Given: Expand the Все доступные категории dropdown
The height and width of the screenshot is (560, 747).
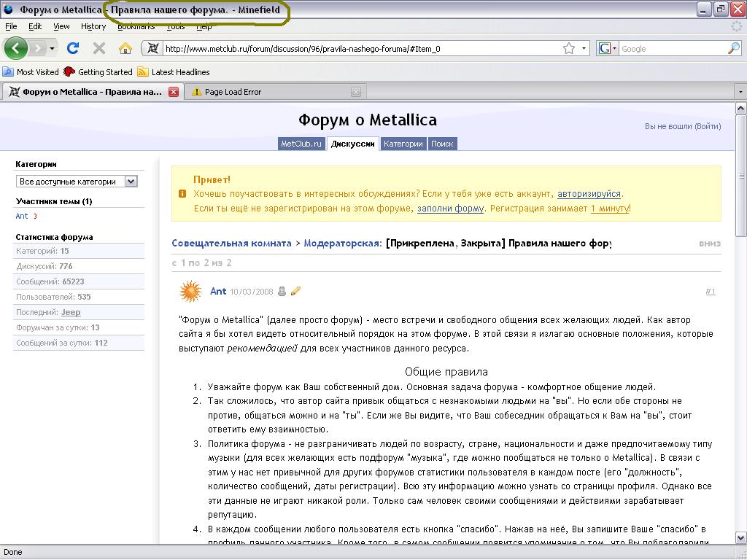Looking at the screenshot, I should tap(131, 182).
